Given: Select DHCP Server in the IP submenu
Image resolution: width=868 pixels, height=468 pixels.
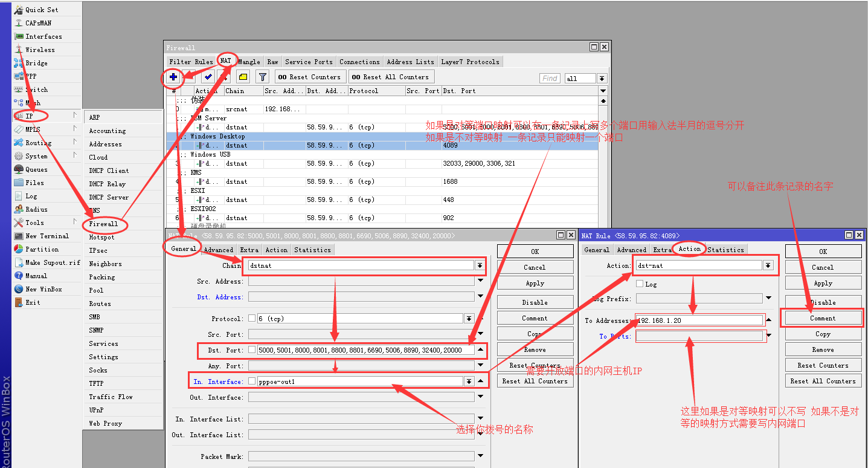Looking at the screenshot, I should tap(109, 197).
